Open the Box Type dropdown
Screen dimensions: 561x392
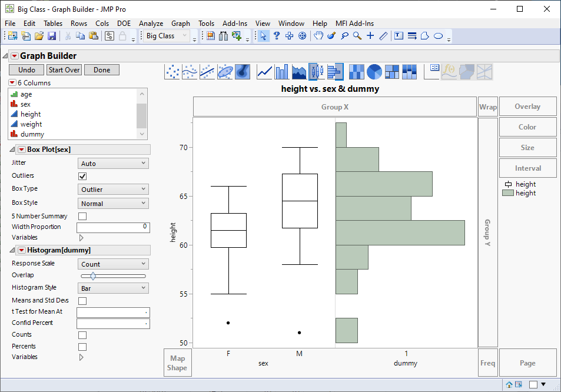pos(112,189)
